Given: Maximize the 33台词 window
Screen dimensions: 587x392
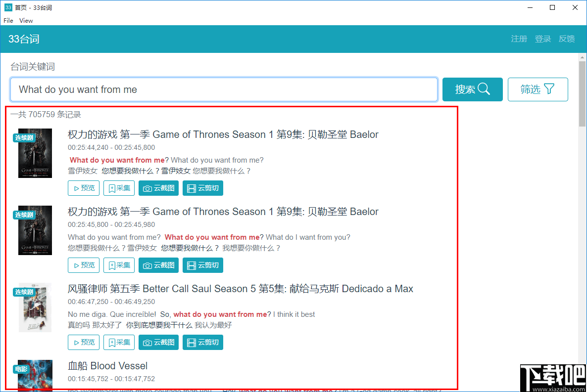Looking at the screenshot, I should [x=552, y=7].
